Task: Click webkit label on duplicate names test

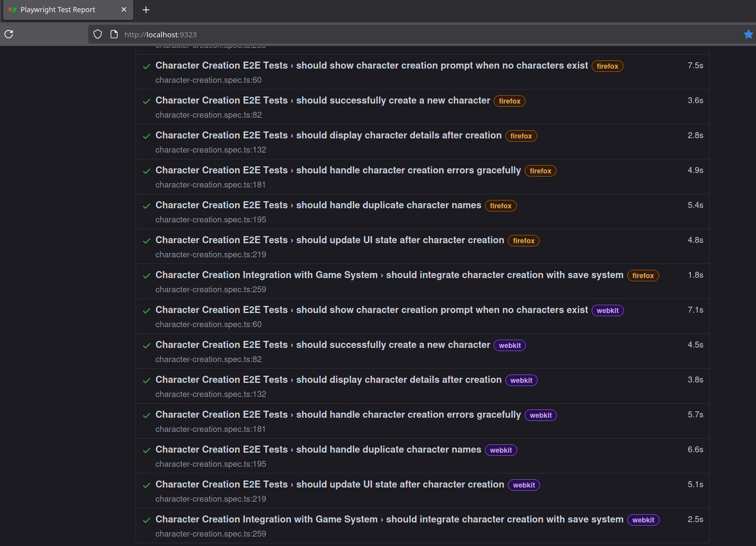Action: (x=501, y=450)
